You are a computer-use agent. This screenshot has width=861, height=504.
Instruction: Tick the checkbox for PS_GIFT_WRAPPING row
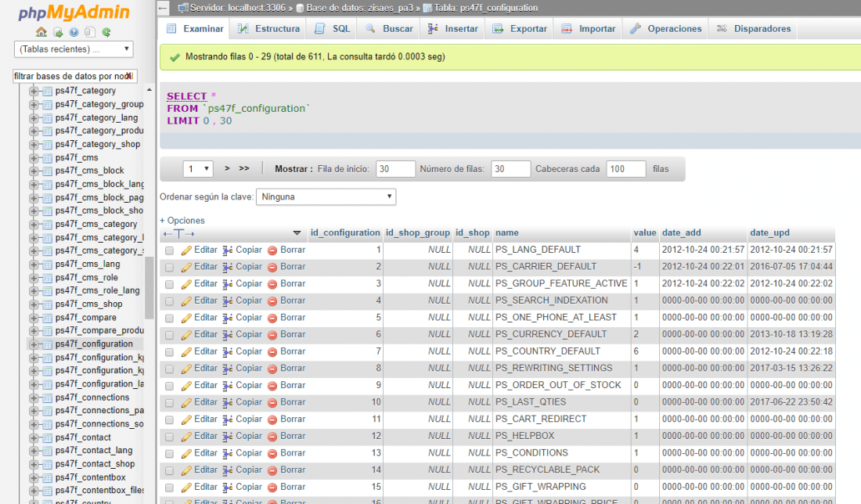point(170,488)
